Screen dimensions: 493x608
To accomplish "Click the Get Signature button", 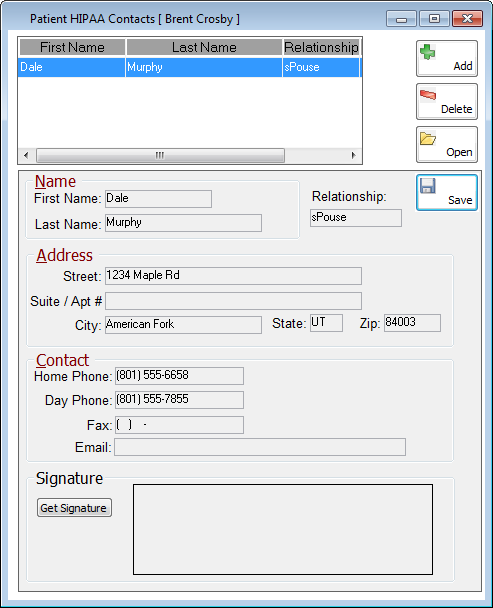I will click(74, 508).
